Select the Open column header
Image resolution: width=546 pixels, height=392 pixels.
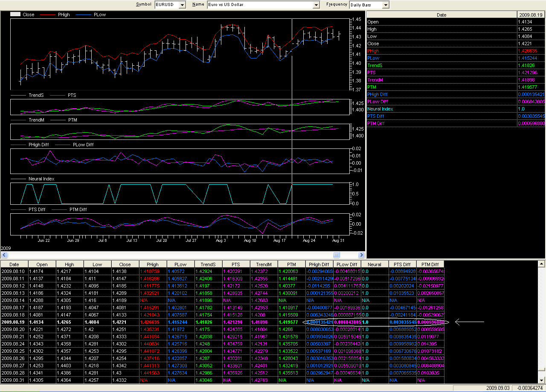pyautogui.click(x=42, y=264)
